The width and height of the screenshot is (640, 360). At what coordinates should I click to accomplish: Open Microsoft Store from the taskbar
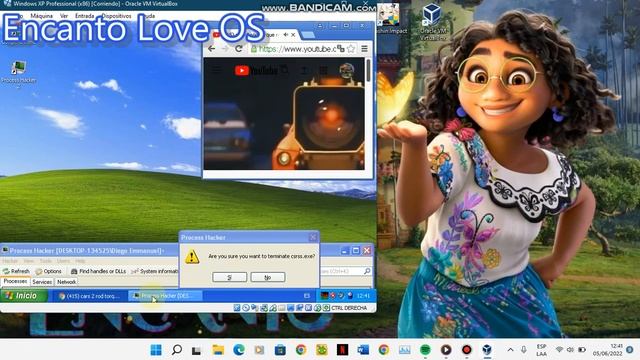280,350
